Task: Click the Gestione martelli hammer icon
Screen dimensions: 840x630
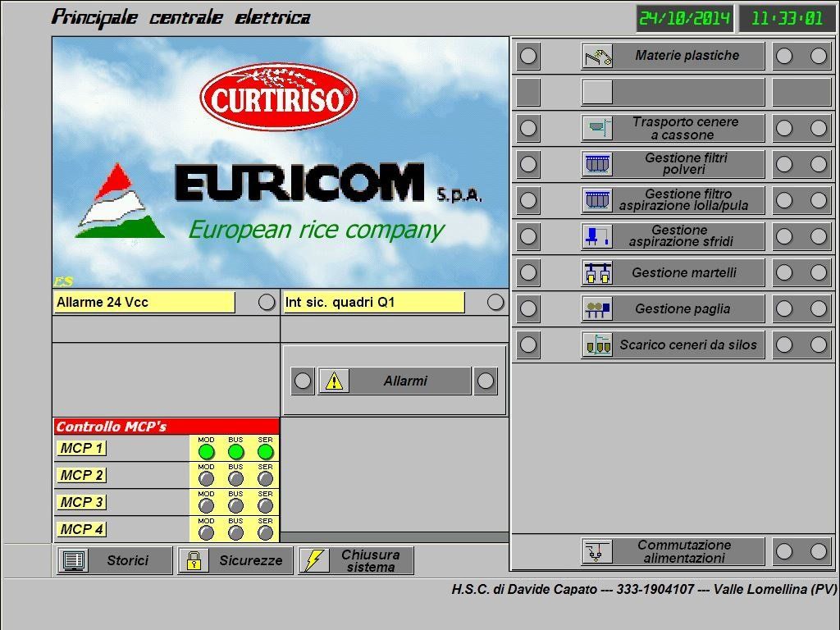Action: click(x=597, y=272)
